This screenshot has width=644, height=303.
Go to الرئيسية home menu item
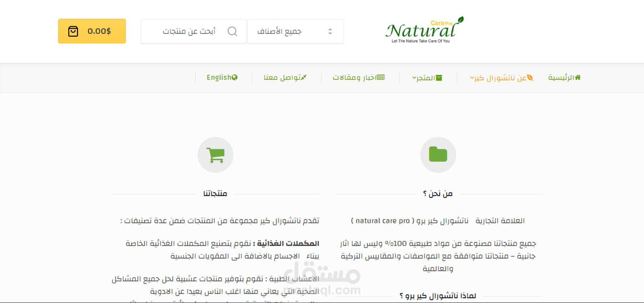(564, 78)
